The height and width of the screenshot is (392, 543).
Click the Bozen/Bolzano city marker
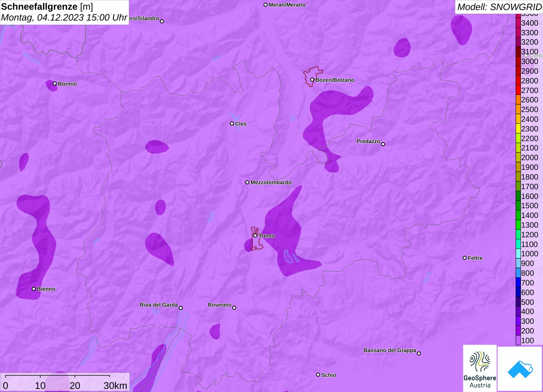tap(312, 80)
